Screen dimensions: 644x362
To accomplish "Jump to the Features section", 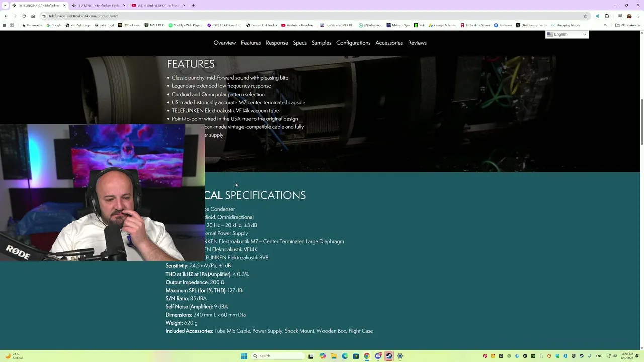I will (251, 43).
